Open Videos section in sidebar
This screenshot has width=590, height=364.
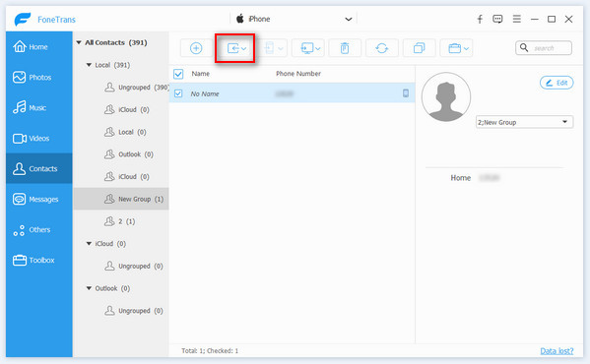[x=38, y=139]
